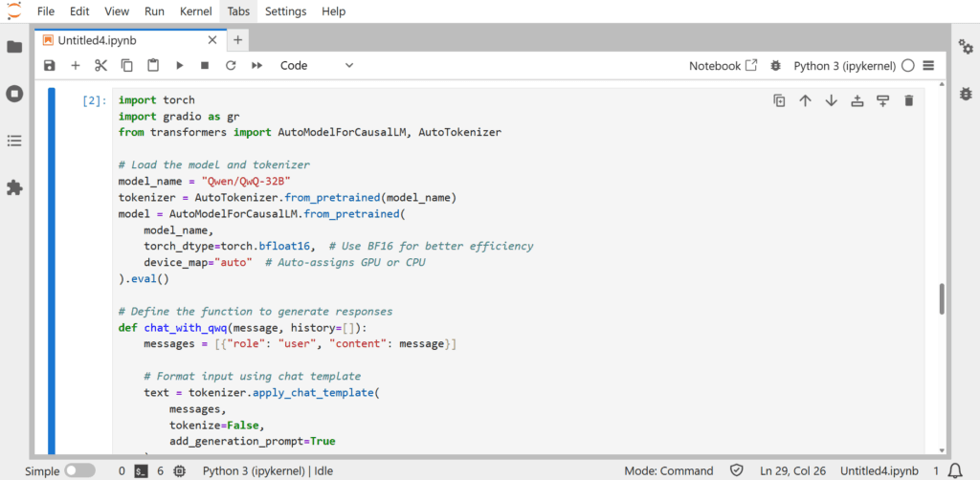The width and height of the screenshot is (980, 480).
Task: Open the cell type dropdown showing Code
Action: pyautogui.click(x=316, y=66)
